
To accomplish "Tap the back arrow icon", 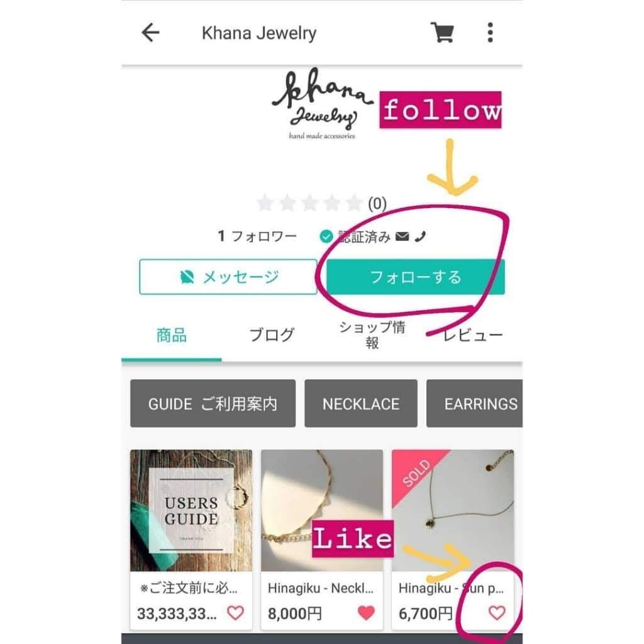I will [x=150, y=33].
